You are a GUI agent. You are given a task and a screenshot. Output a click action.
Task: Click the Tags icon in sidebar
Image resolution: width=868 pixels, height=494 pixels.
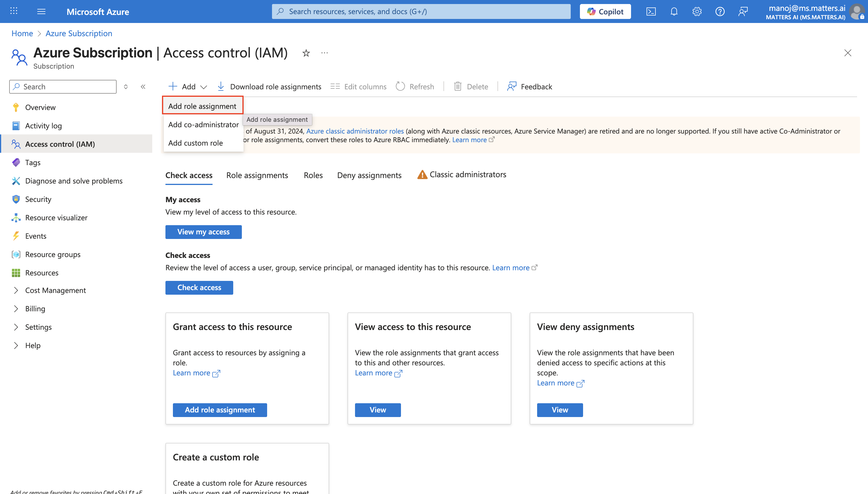[x=16, y=163]
